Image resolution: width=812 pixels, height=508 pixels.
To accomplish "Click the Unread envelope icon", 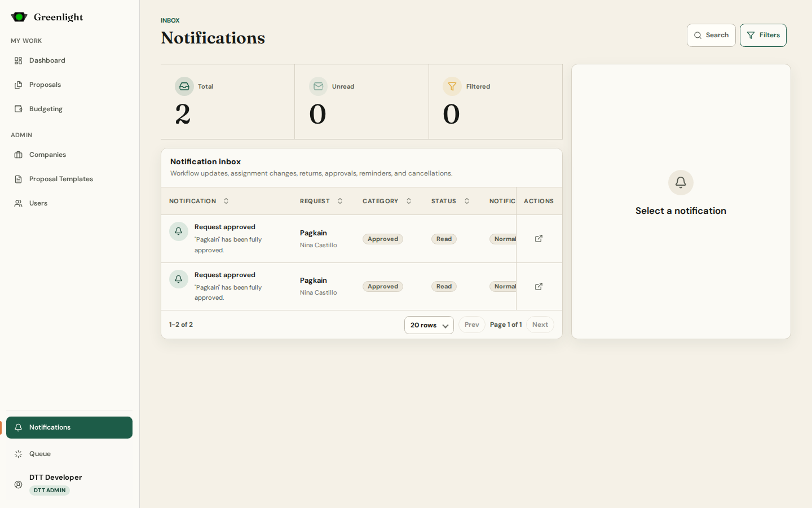I will click(x=319, y=86).
